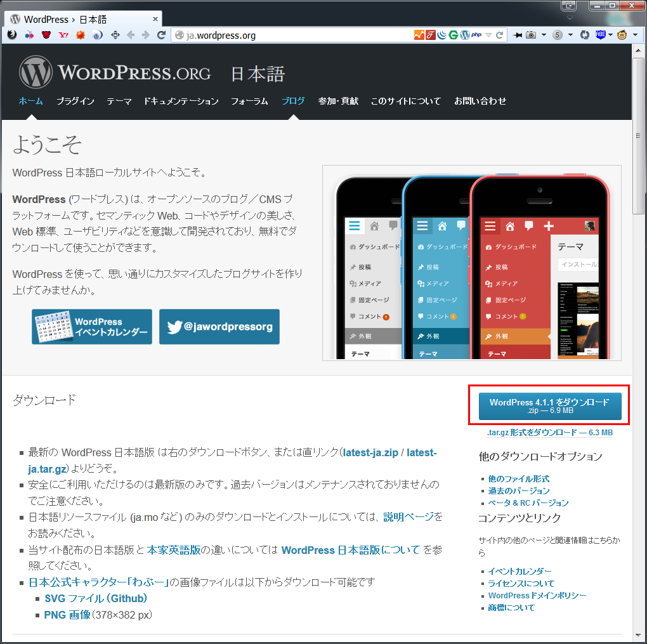Click the jQuery wave icon in address bar

pyautogui.click(x=442, y=35)
